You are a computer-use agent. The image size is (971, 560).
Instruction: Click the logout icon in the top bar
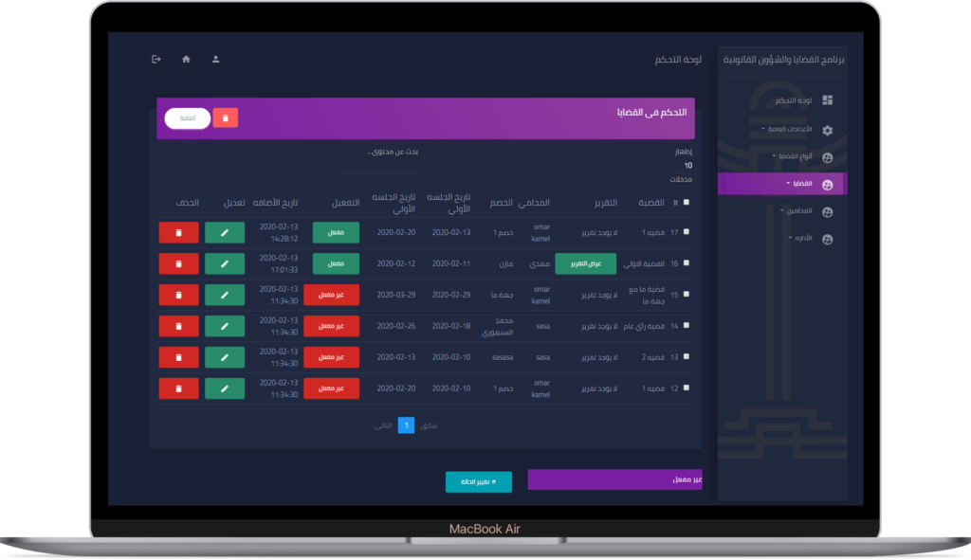click(156, 60)
